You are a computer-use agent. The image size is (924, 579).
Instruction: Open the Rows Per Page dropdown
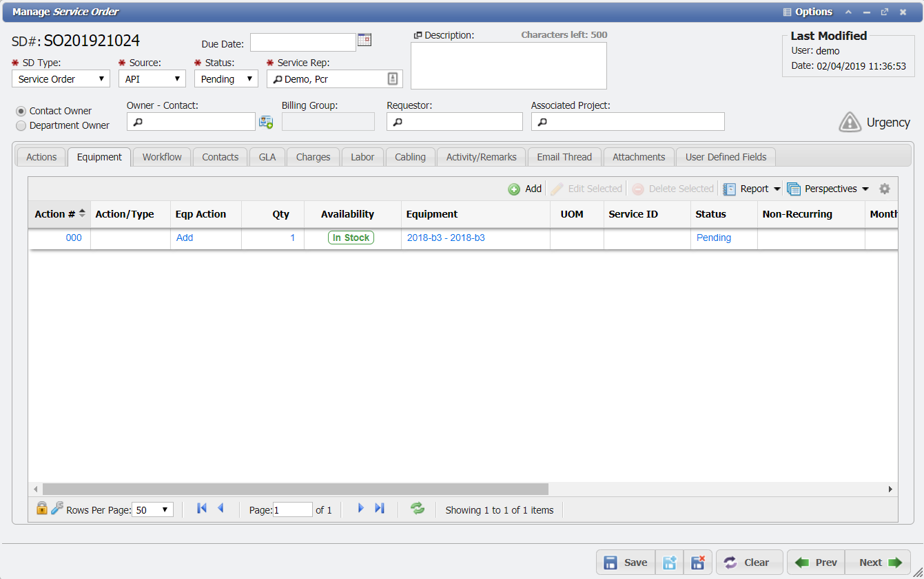152,510
